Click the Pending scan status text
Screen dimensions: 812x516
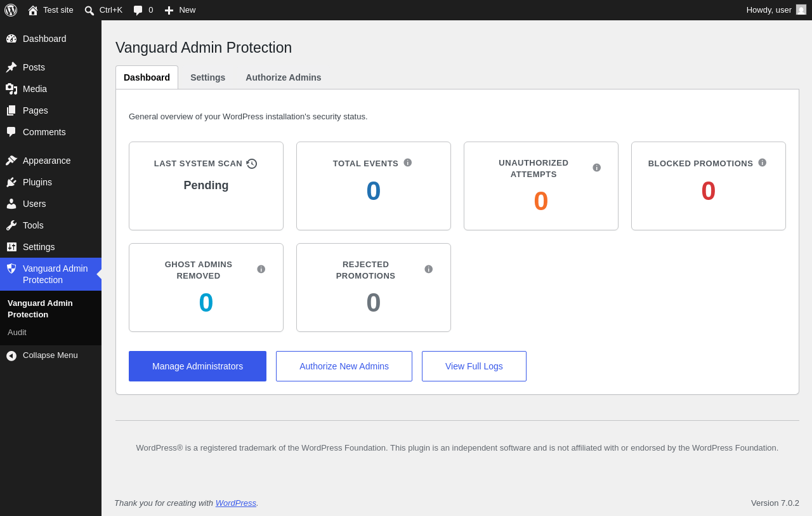coord(206,186)
